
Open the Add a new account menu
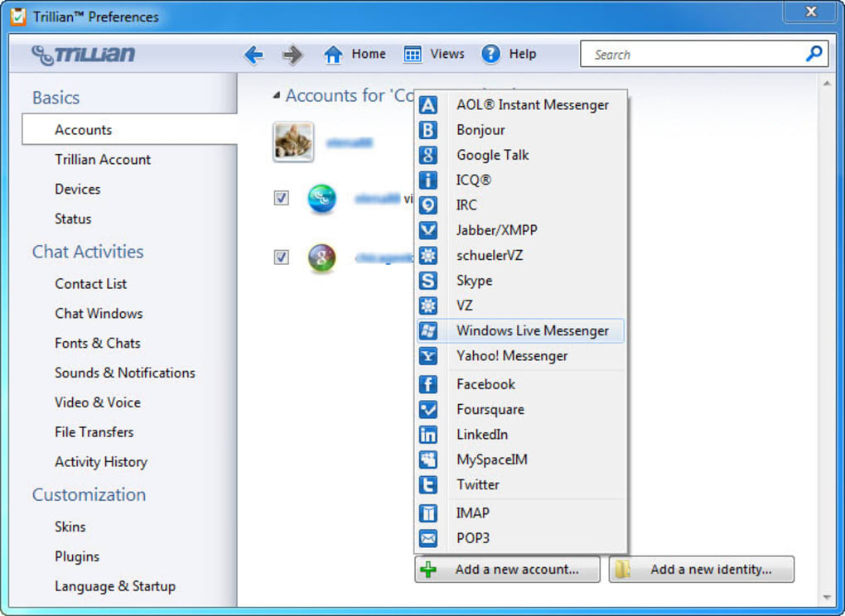(507, 569)
